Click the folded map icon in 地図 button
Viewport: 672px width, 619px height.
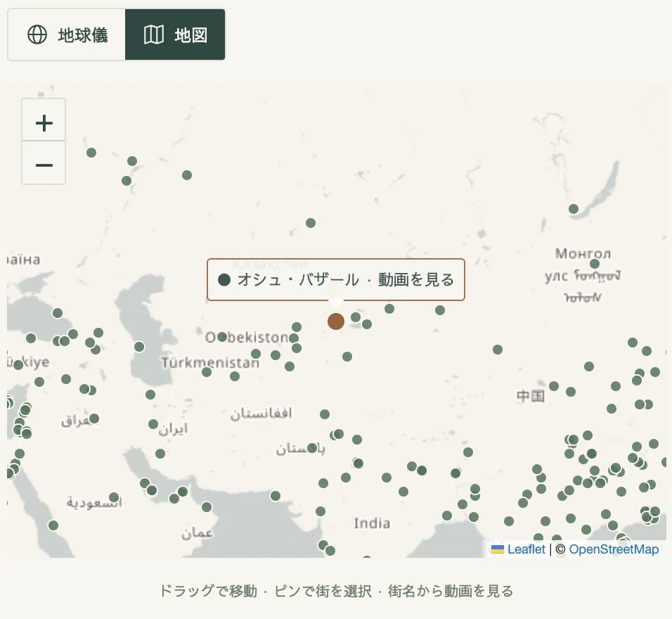click(x=153, y=34)
